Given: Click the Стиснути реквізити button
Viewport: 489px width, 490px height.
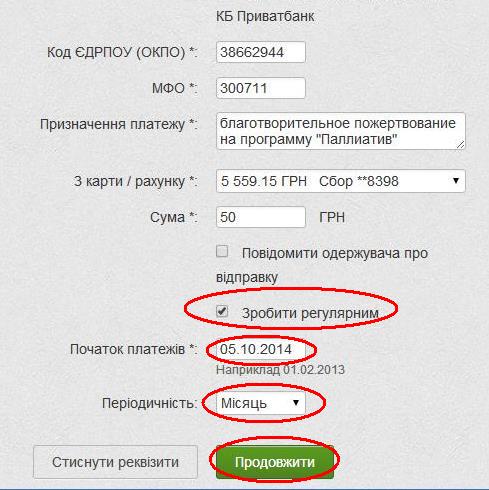Looking at the screenshot, I should [x=115, y=462].
